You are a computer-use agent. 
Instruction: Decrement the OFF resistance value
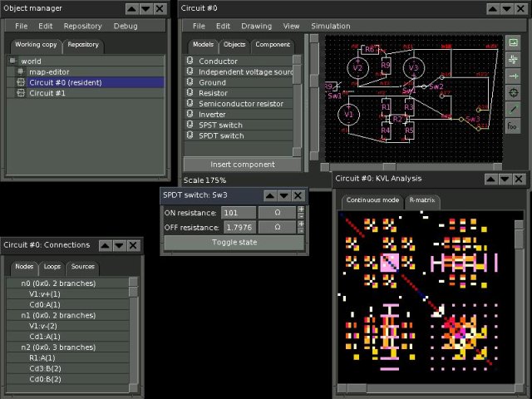pyautogui.click(x=301, y=231)
